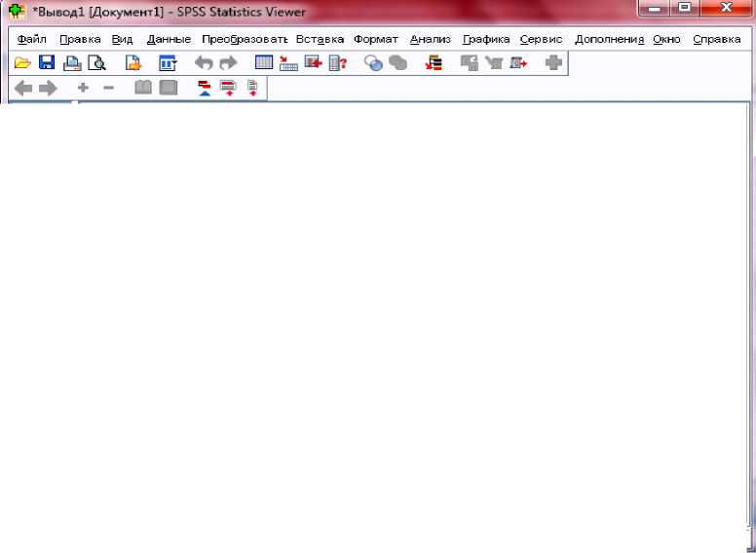The width and height of the screenshot is (756, 553).
Task: Click the Redo arrow icon
Action: [x=228, y=63]
